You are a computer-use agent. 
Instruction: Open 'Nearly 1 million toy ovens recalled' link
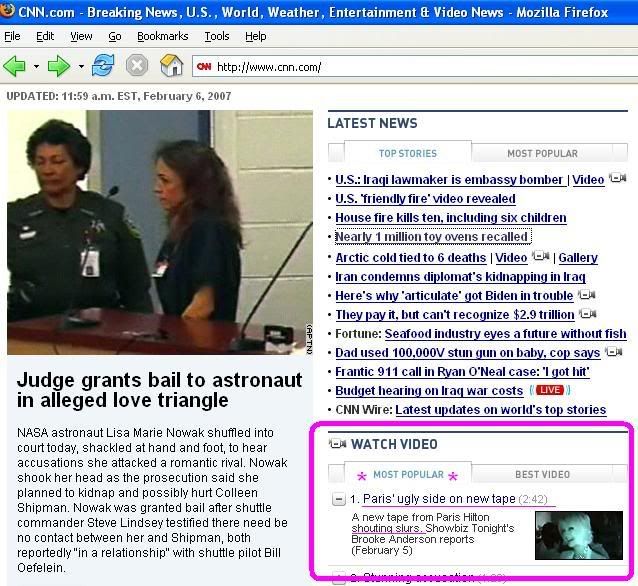tap(431, 237)
